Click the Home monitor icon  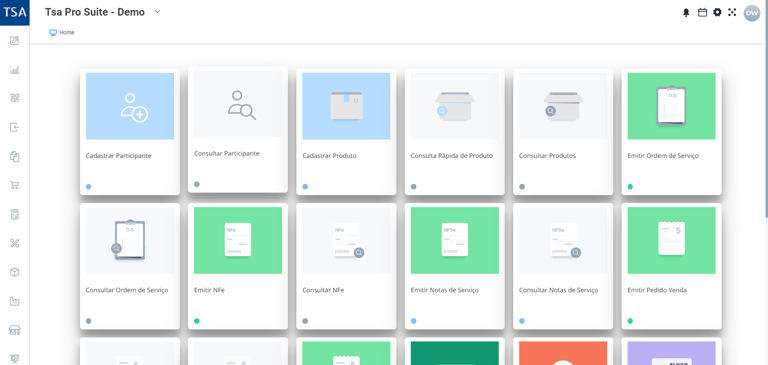(53, 33)
